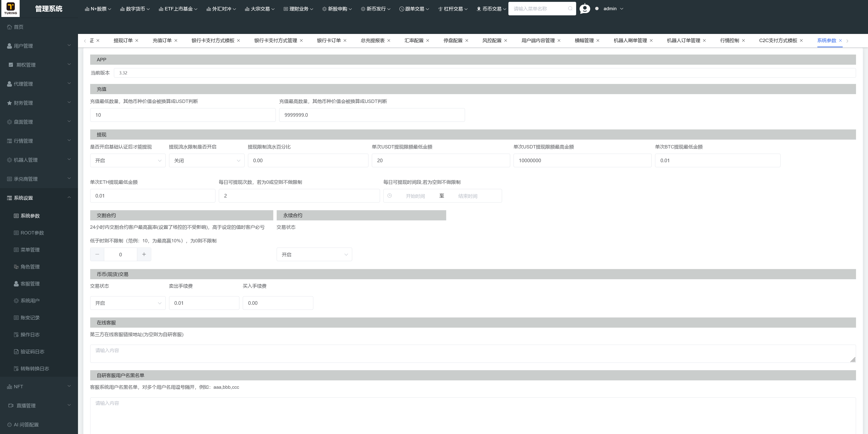Screen dimensions: 868x434
Task: Open the 币币(现货)交易 交易状态 dropdown
Action: (x=128, y=303)
